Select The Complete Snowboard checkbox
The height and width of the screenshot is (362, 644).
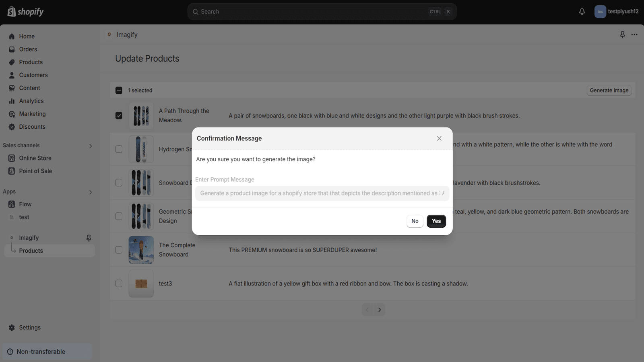(x=119, y=249)
